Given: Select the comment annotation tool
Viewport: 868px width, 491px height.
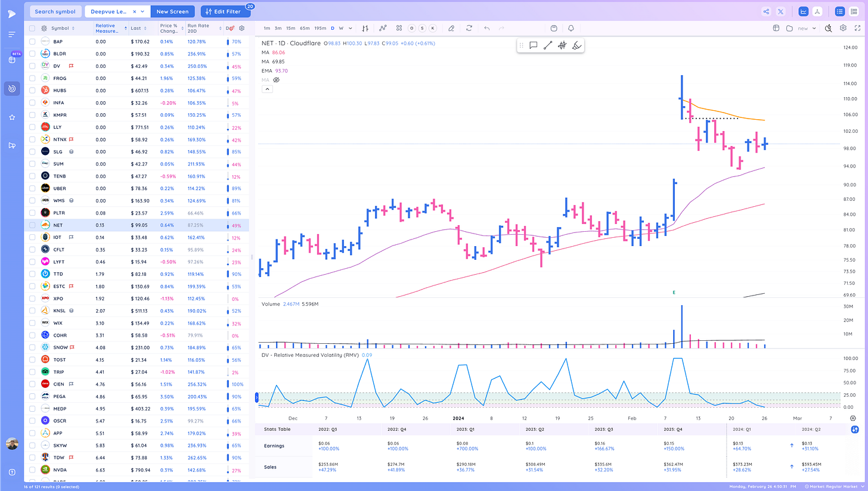Looking at the screenshot, I should 533,45.
